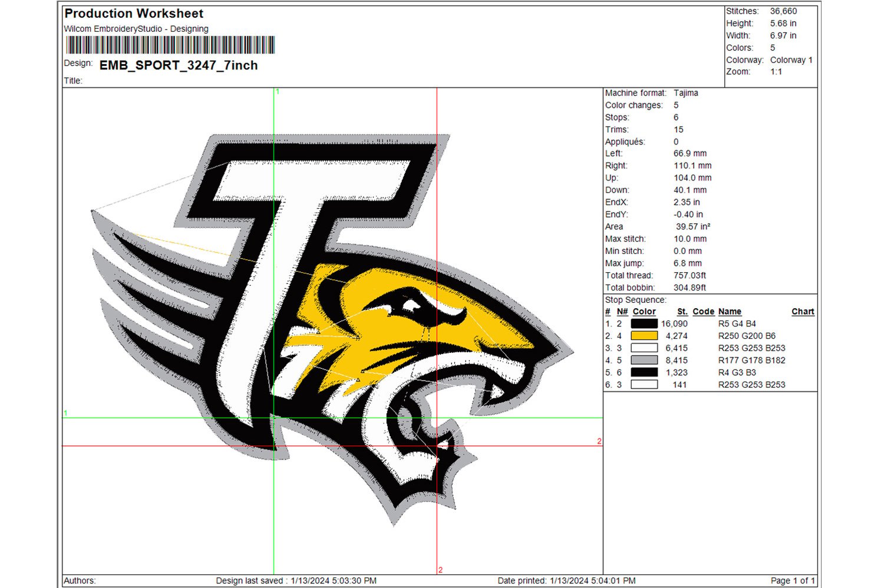Select the stitch count 8,415

pos(677,360)
